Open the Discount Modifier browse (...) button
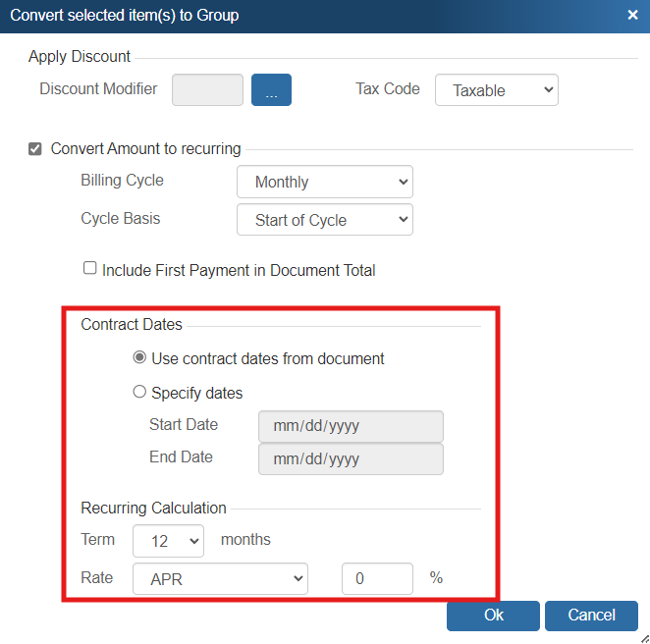This screenshot has width=650, height=644. [271, 90]
